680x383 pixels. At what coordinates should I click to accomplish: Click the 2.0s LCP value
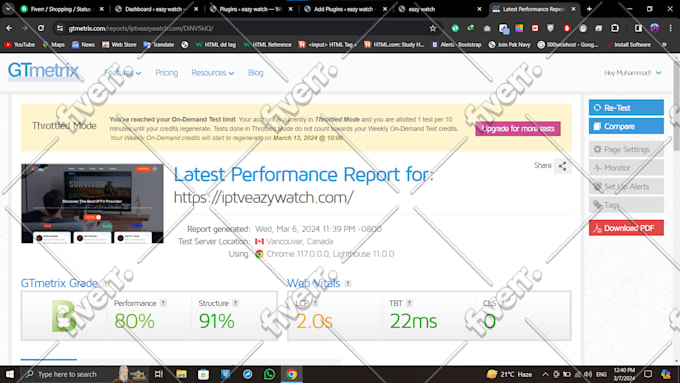[x=314, y=321]
